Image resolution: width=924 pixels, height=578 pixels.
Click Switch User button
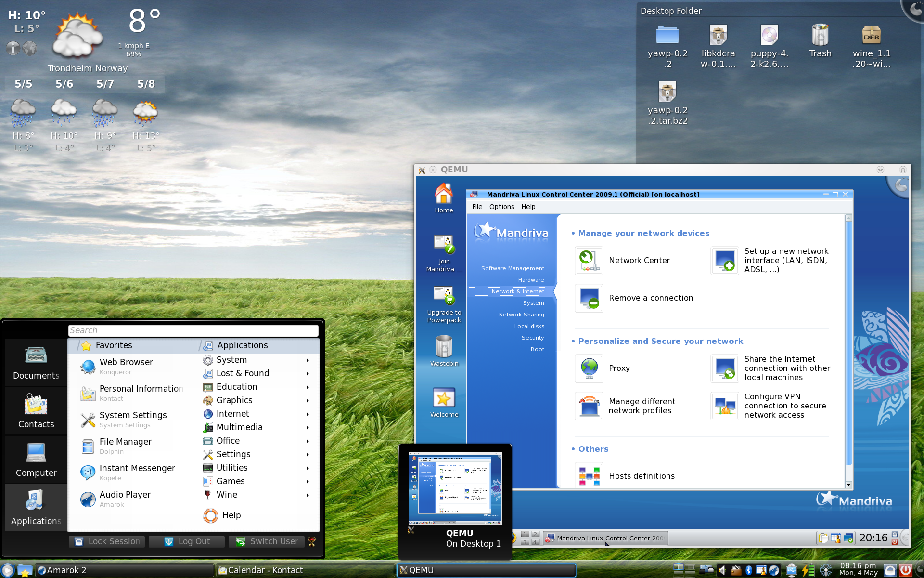[267, 541]
